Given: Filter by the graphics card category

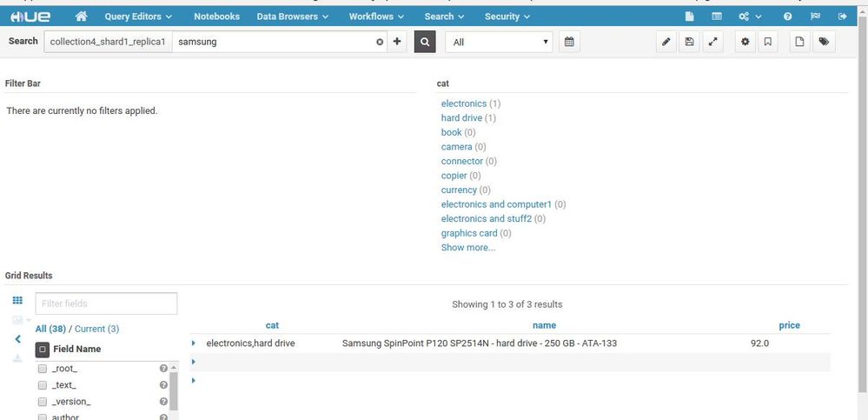Looking at the screenshot, I should [x=469, y=233].
